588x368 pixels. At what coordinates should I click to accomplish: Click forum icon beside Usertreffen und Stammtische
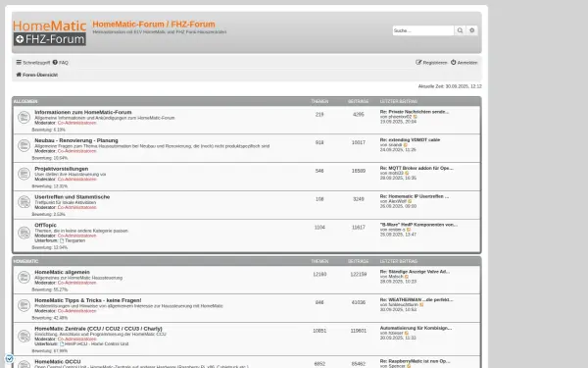(24, 201)
